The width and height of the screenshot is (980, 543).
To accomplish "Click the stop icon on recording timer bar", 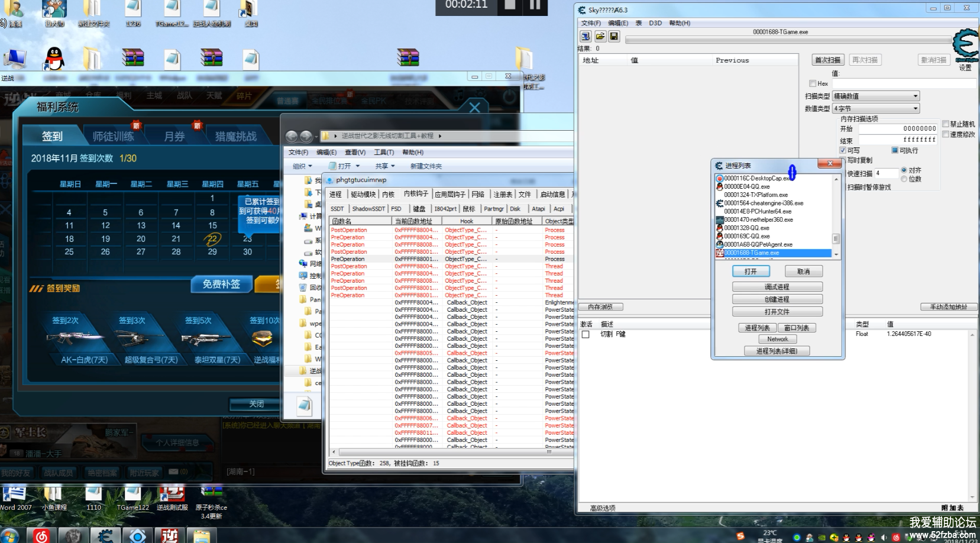I will 510,5.
